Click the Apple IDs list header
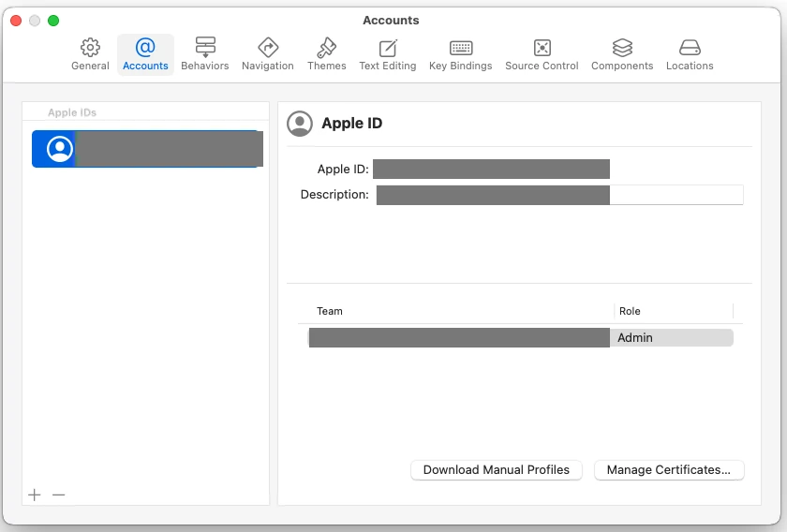The width and height of the screenshot is (787, 532). coord(72,112)
